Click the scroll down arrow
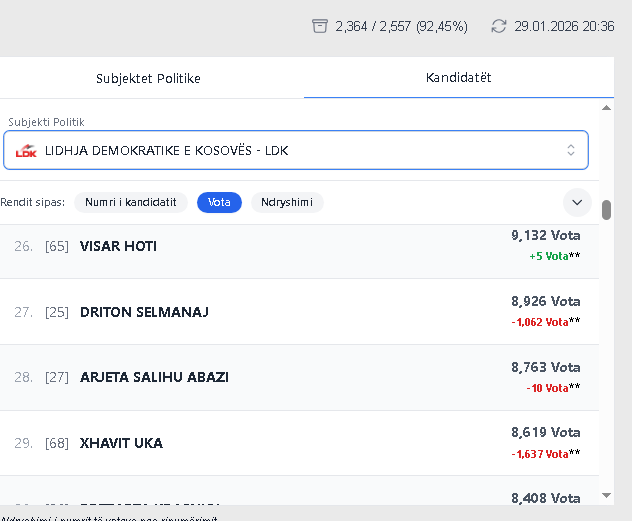The width and height of the screenshot is (632, 521). pos(606,495)
